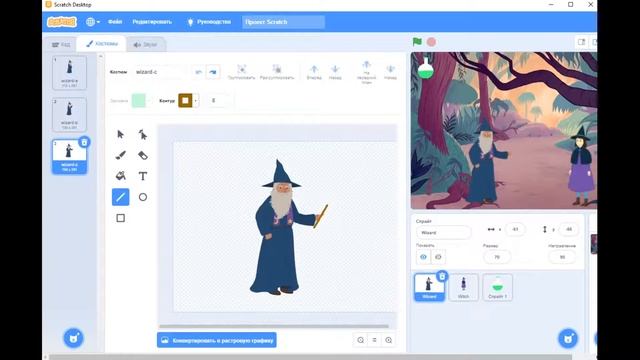The width and height of the screenshot is (640, 360).
Task: Click the witch on the stage
Action: (581, 167)
